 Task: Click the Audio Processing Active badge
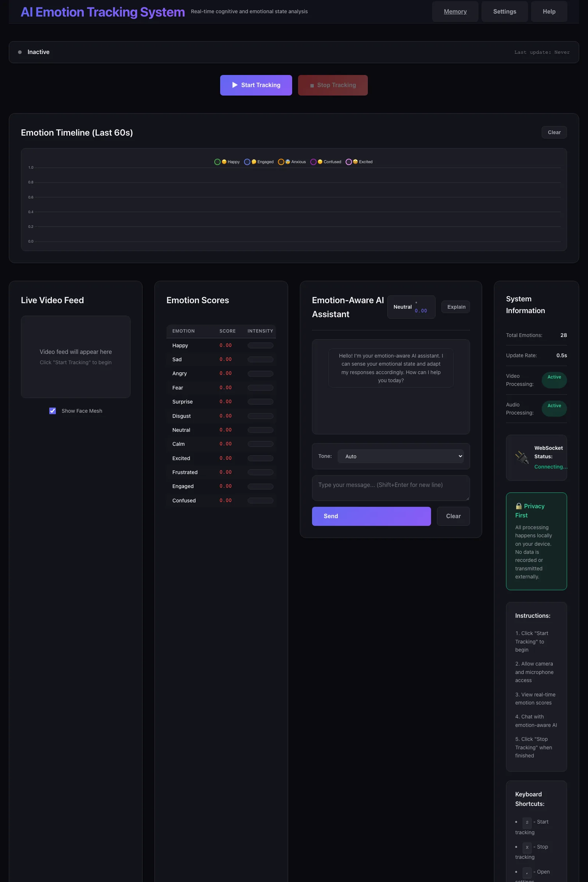pos(554,408)
